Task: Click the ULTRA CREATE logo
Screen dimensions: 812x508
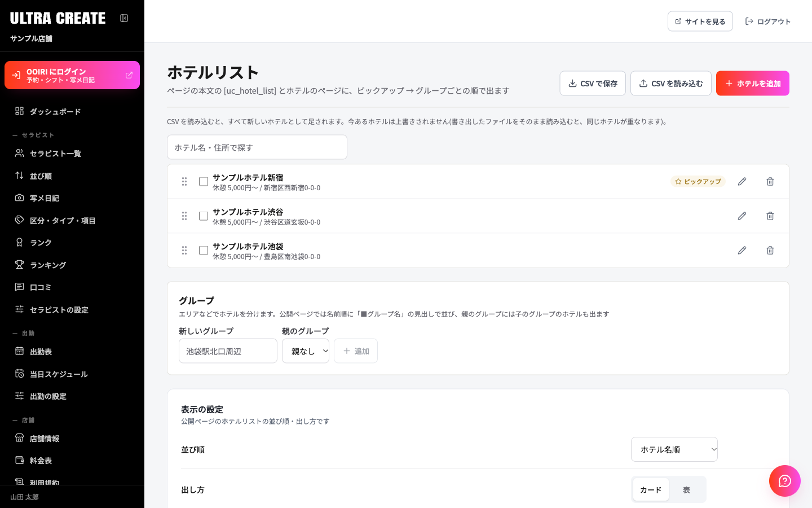Action: (x=58, y=18)
